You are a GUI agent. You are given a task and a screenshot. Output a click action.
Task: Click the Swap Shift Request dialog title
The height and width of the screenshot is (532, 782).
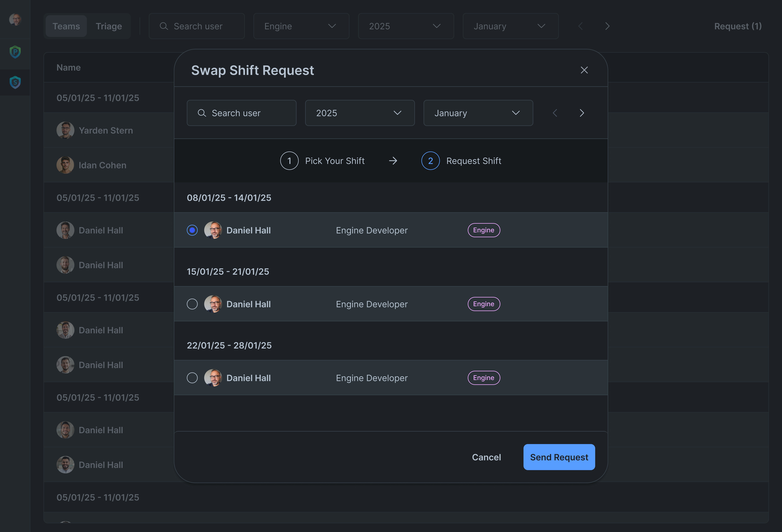pyautogui.click(x=252, y=70)
